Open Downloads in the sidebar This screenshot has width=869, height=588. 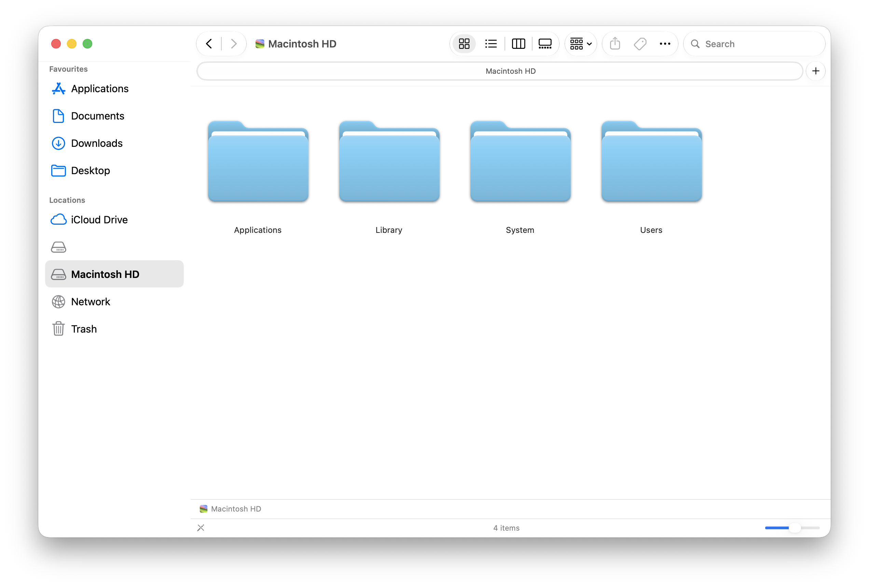pyautogui.click(x=114, y=143)
